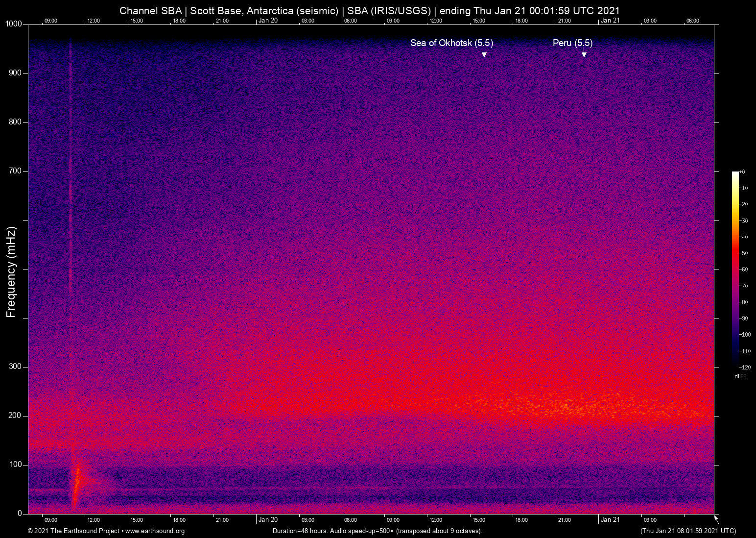Click the Jan 20 date label on top axis

[x=268, y=21]
